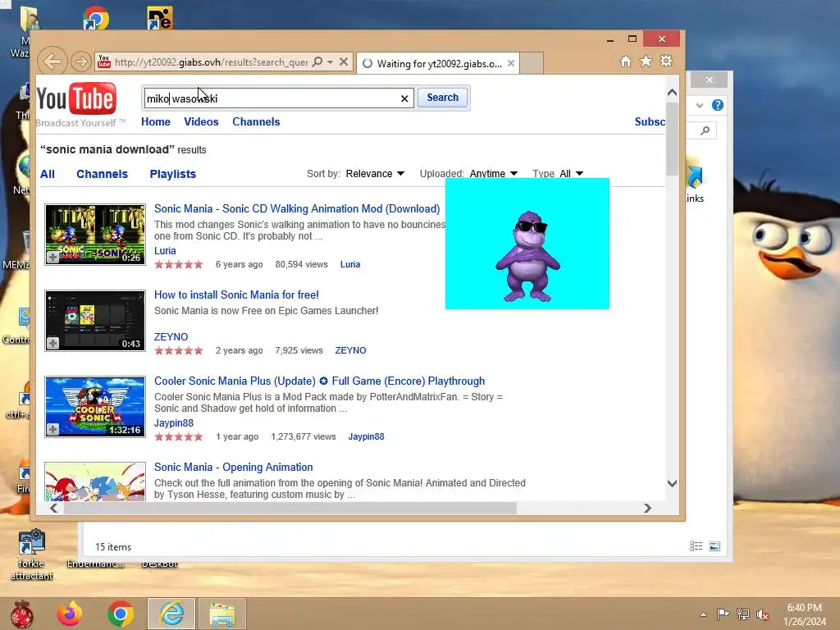
Task: Open the 0:43 install video thumbnail
Action: 95,321
